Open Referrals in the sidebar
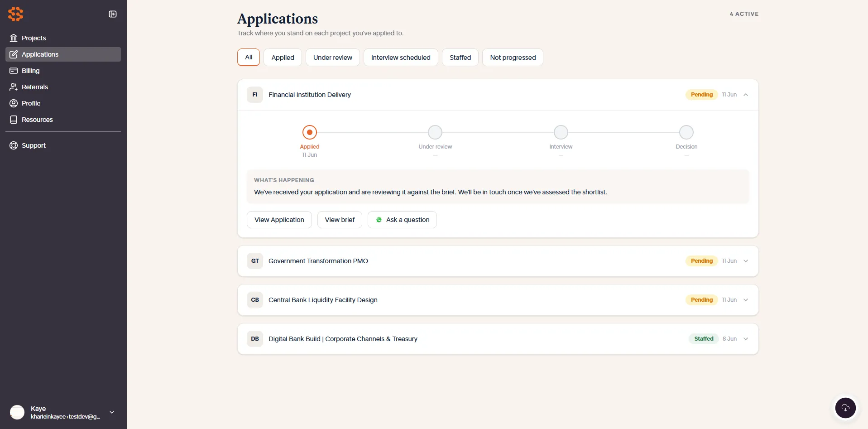868x429 pixels. (63, 87)
